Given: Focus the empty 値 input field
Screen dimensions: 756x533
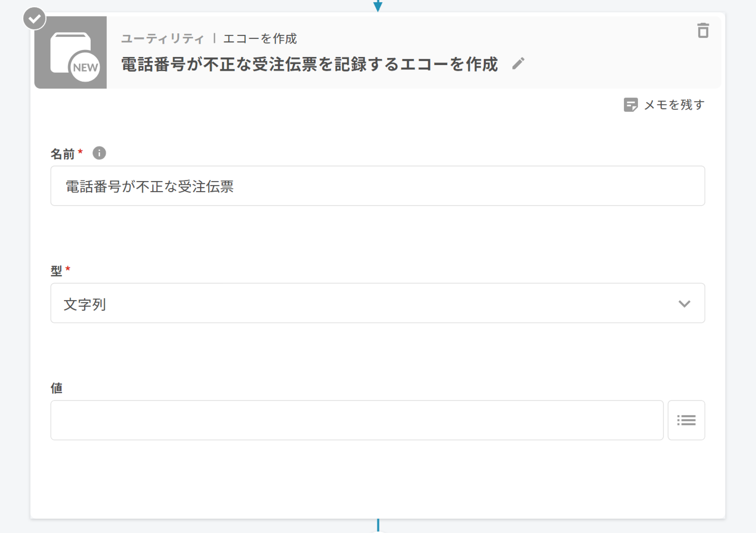Looking at the screenshot, I should [357, 420].
